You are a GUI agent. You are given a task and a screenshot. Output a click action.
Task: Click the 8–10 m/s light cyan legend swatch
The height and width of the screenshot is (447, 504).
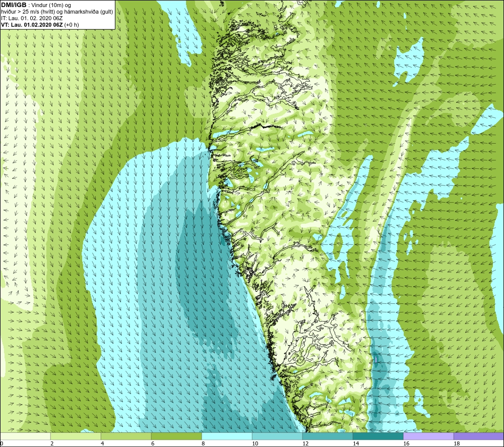(x=227, y=436)
